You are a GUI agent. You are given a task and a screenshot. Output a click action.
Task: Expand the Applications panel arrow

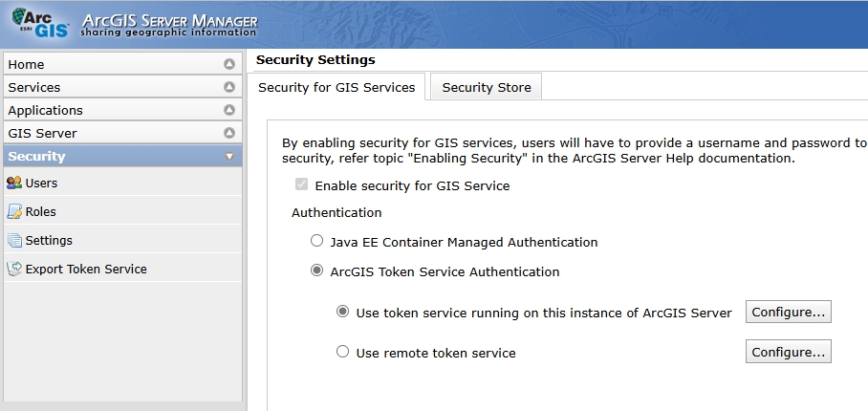tap(229, 111)
